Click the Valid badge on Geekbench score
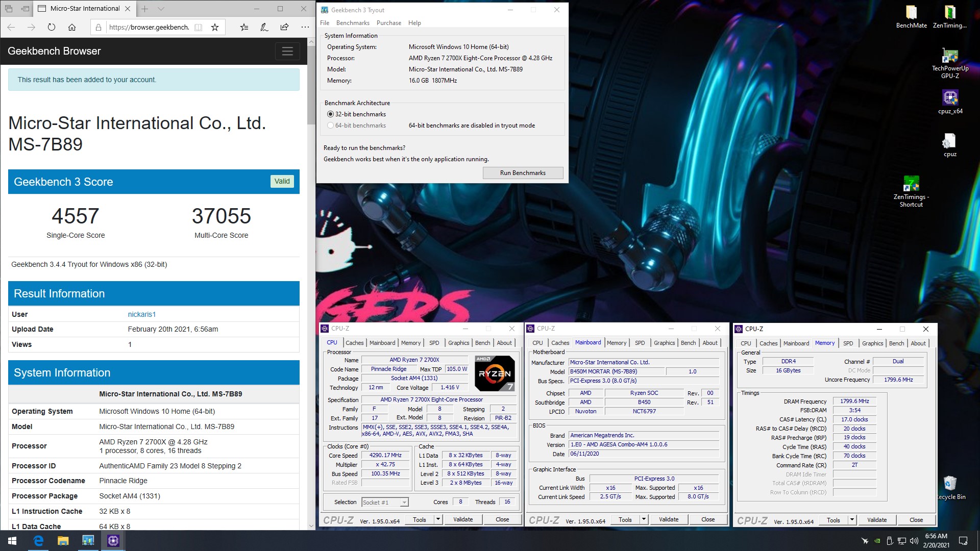This screenshot has width=980, height=551. pyautogui.click(x=282, y=181)
